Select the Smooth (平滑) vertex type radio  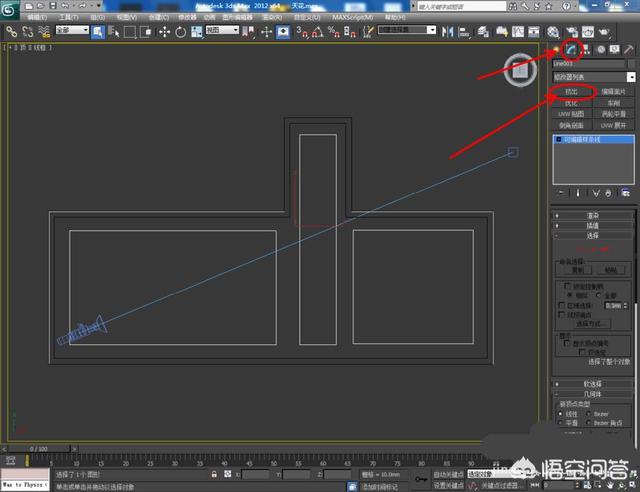coord(560,423)
